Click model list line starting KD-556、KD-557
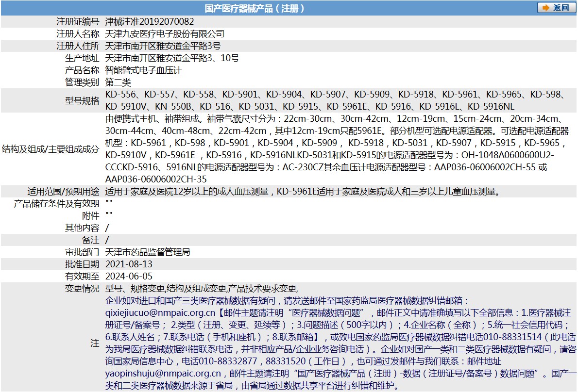578x392 pixels. pyautogui.click(x=336, y=95)
